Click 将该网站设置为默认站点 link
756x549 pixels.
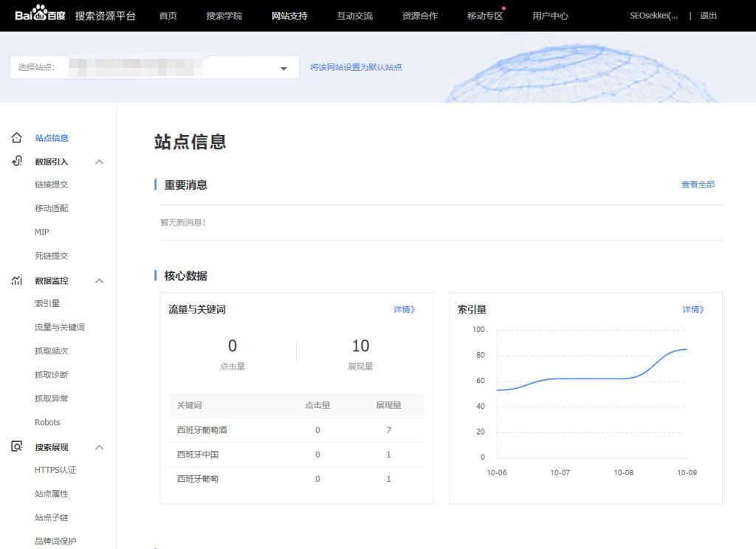coord(356,67)
